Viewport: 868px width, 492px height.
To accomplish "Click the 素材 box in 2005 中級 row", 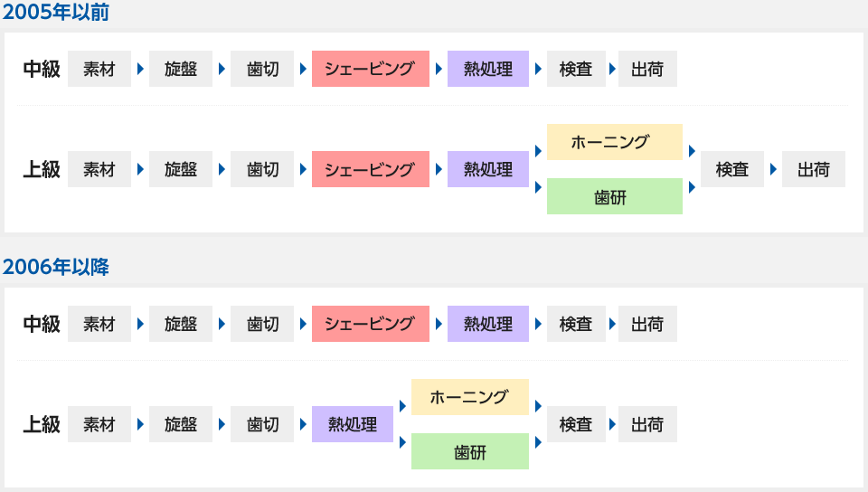I will (99, 69).
